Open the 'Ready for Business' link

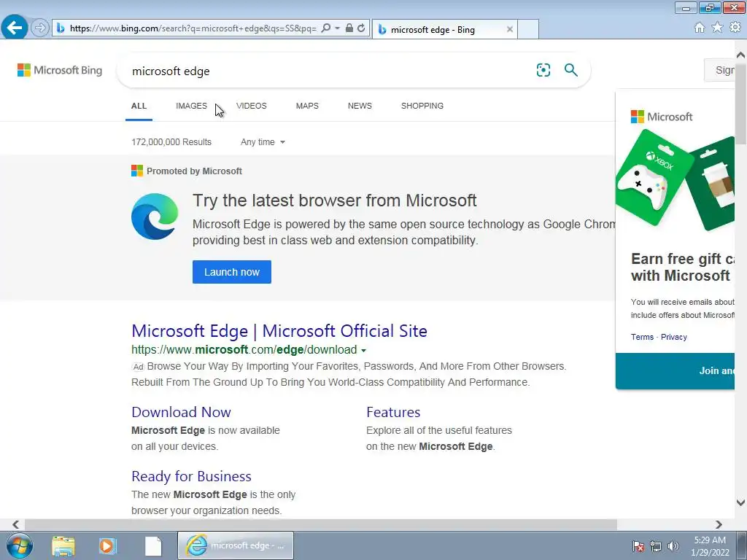point(192,476)
